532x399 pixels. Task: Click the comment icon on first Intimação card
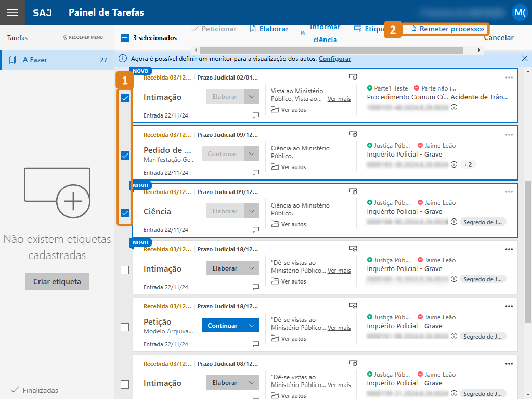coord(255,115)
